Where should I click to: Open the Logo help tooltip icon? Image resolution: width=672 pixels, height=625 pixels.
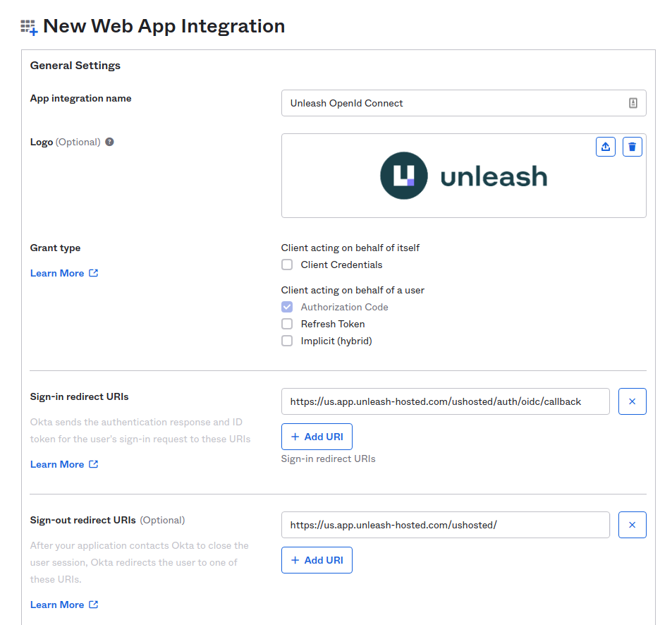(109, 141)
